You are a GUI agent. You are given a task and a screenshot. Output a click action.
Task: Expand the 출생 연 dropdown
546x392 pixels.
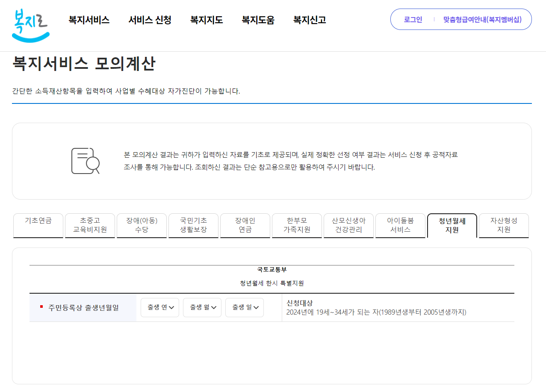(160, 307)
